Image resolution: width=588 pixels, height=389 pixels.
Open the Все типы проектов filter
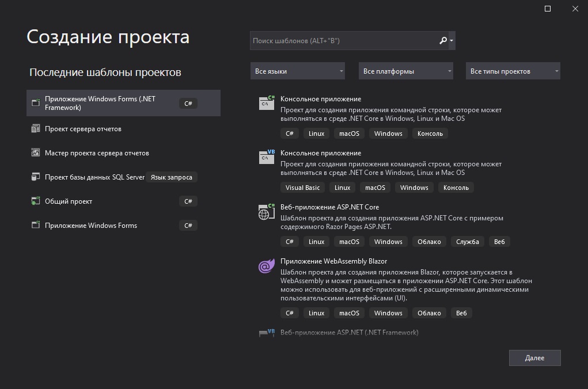pyautogui.click(x=513, y=71)
